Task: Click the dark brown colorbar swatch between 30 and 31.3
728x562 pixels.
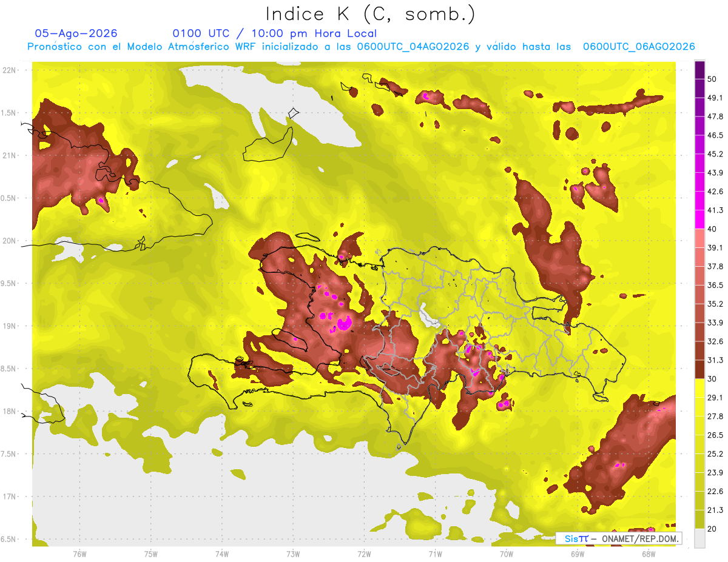Action: (x=699, y=370)
